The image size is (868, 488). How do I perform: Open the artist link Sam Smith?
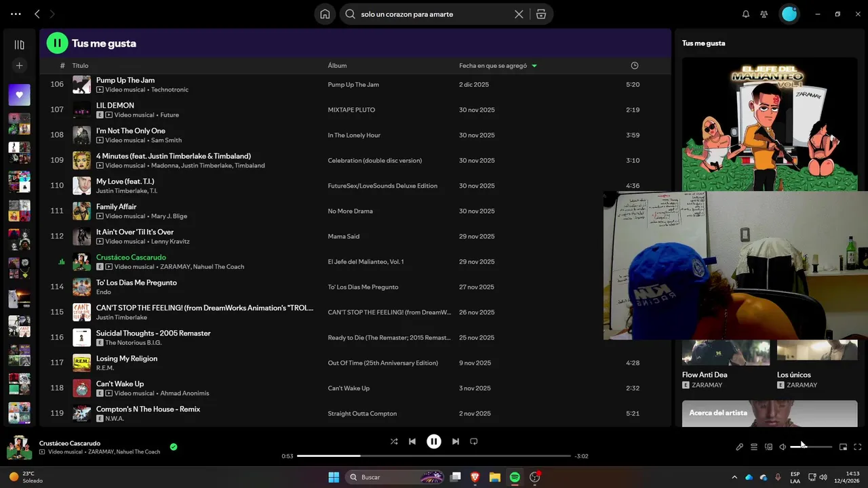[166, 140]
